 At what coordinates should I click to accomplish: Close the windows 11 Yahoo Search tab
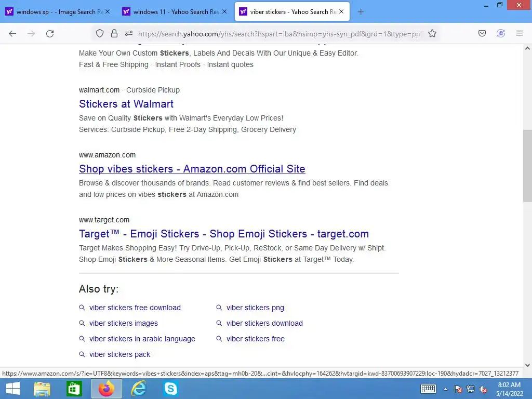(x=224, y=11)
